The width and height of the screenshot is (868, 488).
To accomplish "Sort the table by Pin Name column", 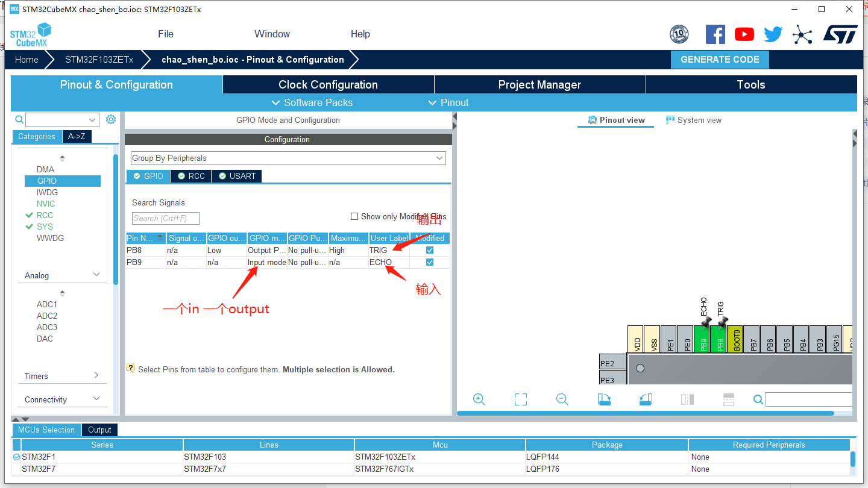I will pyautogui.click(x=146, y=238).
